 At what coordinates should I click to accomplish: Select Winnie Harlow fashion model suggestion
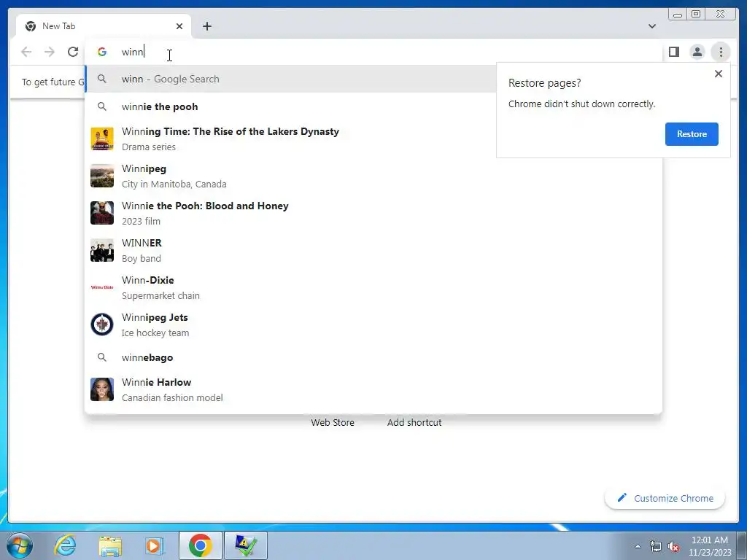[373, 389]
